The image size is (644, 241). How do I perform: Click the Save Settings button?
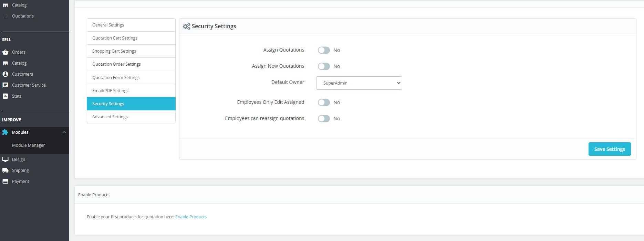coord(609,149)
